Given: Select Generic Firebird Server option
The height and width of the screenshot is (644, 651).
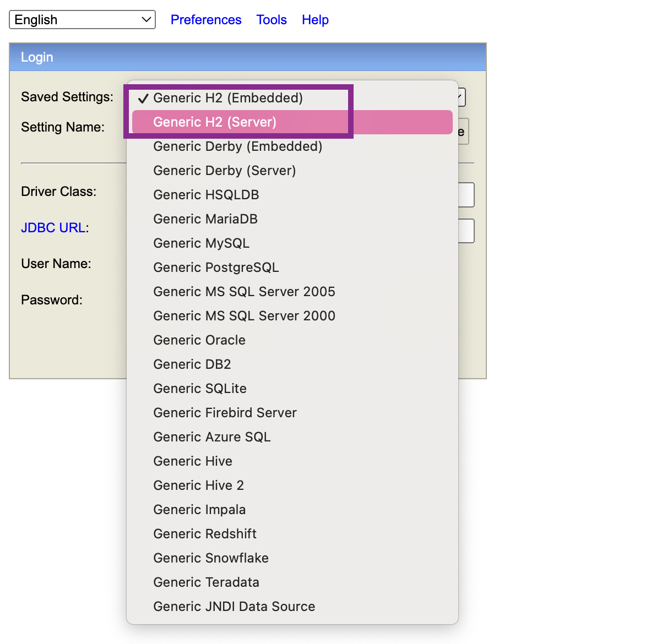Looking at the screenshot, I should [292, 412].
